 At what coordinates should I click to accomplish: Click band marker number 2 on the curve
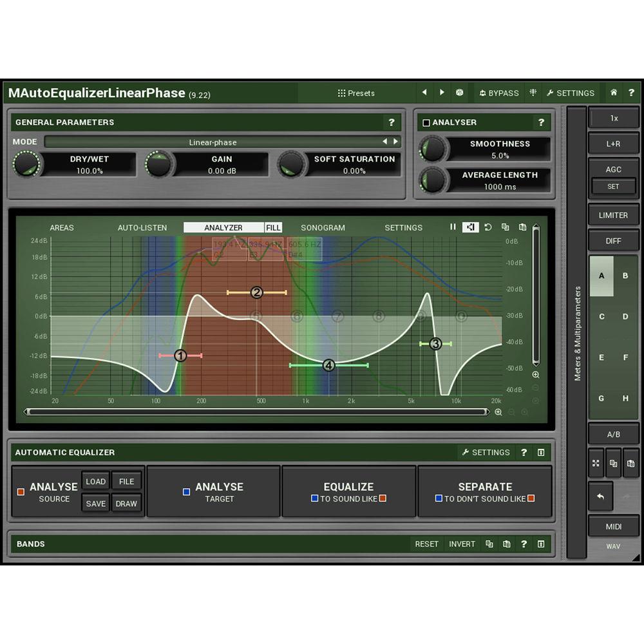[256, 292]
